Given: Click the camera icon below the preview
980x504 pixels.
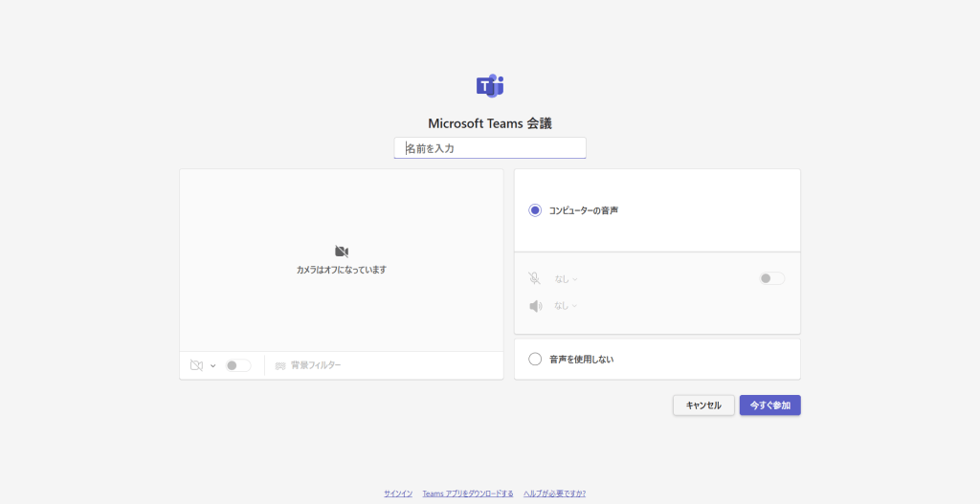Looking at the screenshot, I should (x=196, y=365).
